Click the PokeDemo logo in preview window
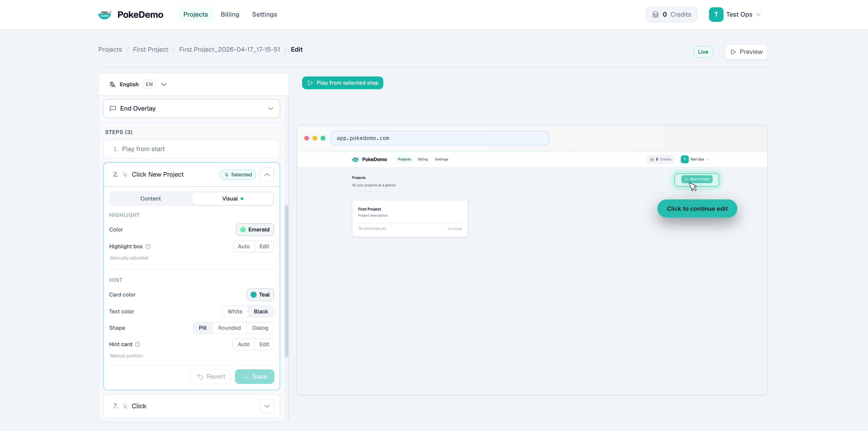The height and width of the screenshot is (431, 868). (x=355, y=159)
